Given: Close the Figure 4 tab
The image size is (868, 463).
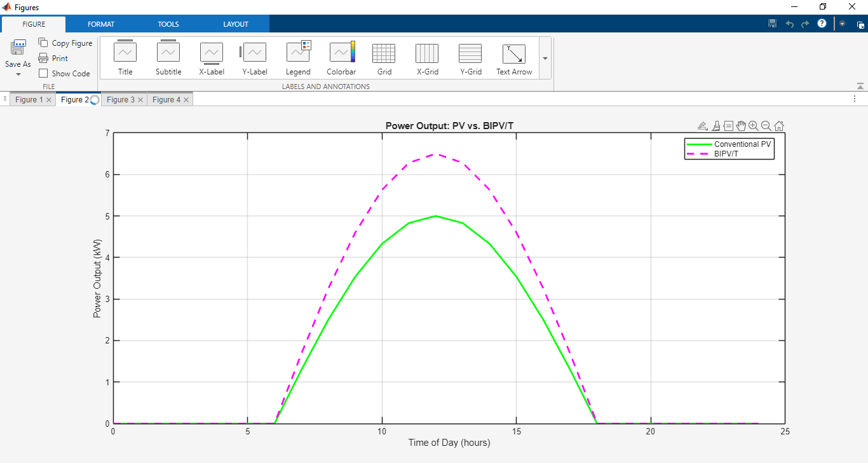Looking at the screenshot, I should (186, 100).
